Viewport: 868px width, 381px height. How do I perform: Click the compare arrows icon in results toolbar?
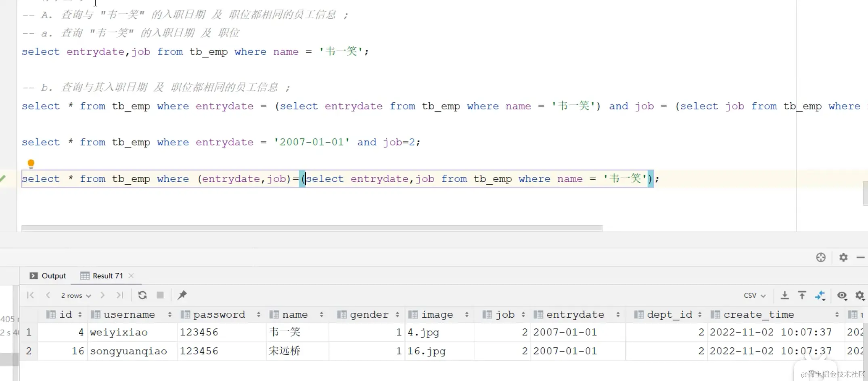click(820, 295)
